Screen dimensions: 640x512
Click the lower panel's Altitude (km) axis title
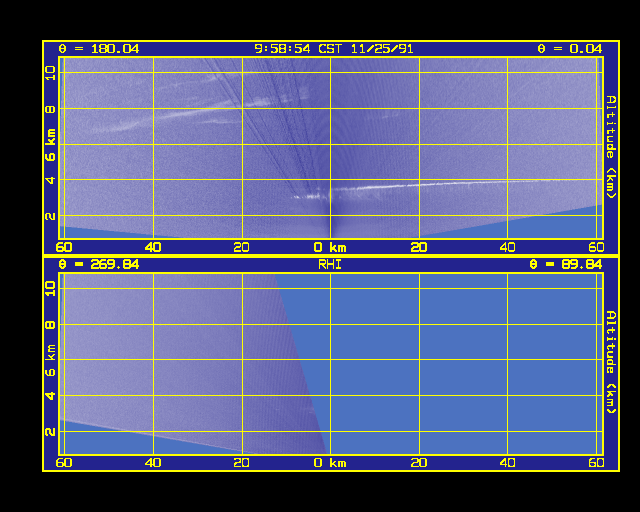click(x=610, y=362)
